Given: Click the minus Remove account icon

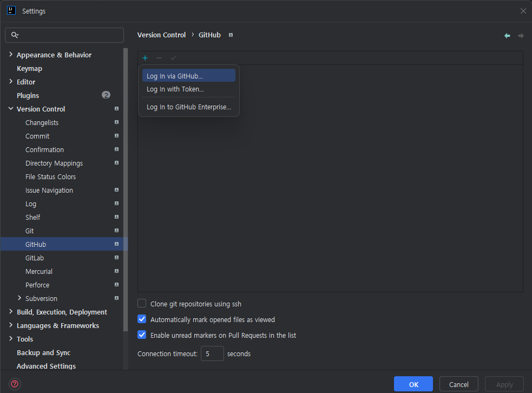Looking at the screenshot, I should tap(159, 58).
